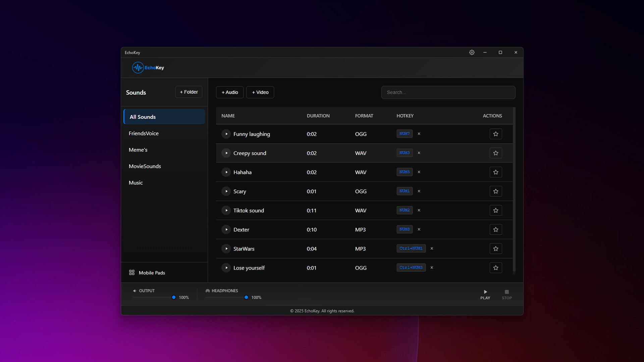
Task: Add a new folder with + Folder
Action: pyautogui.click(x=189, y=92)
